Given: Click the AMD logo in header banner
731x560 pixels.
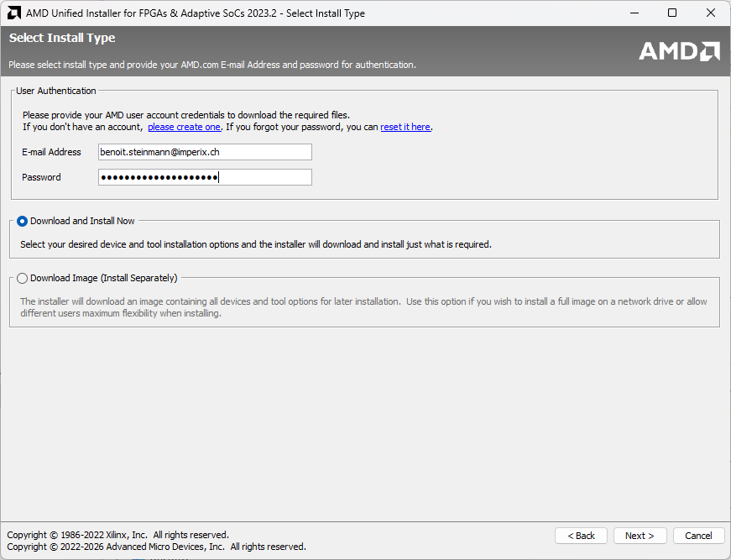Looking at the screenshot, I should pyautogui.click(x=679, y=51).
